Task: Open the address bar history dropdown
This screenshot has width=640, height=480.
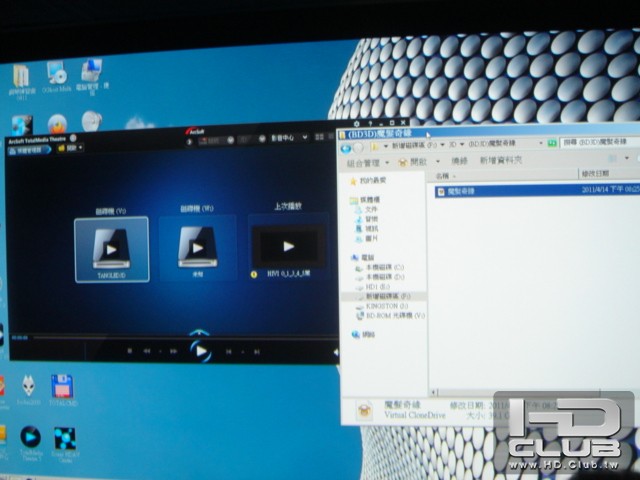Action: [541, 143]
